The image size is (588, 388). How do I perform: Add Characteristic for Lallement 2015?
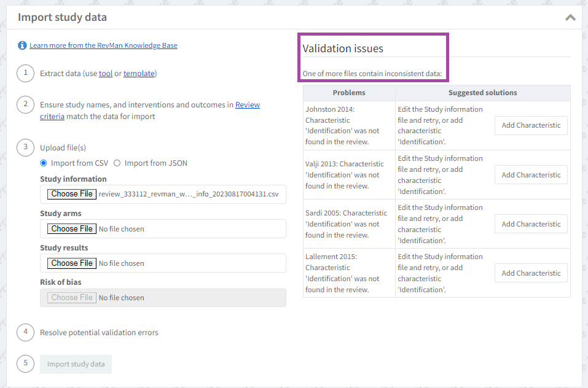pos(531,273)
